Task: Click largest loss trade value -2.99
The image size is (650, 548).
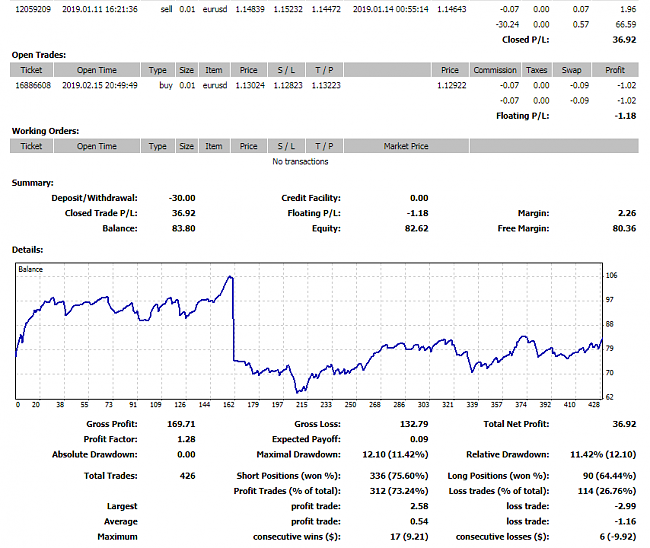Action: point(625,507)
